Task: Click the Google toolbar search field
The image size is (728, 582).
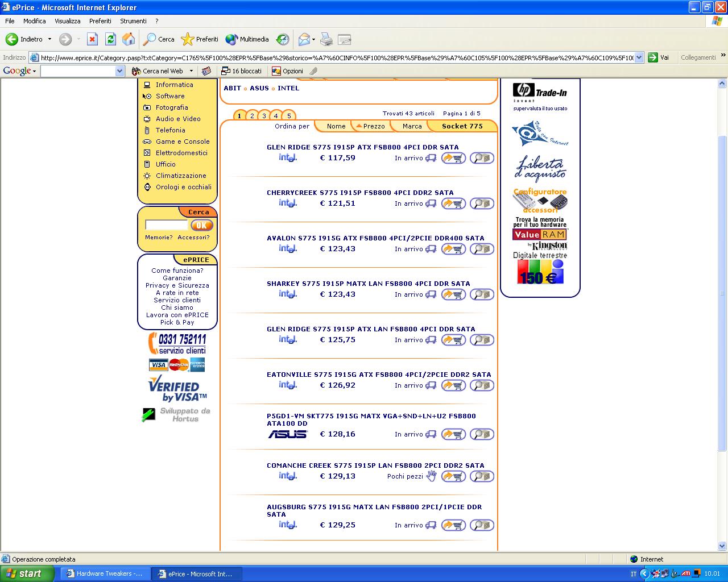Action: click(x=78, y=71)
